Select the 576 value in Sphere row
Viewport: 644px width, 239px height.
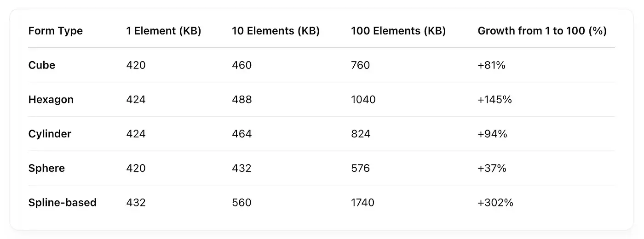point(360,168)
